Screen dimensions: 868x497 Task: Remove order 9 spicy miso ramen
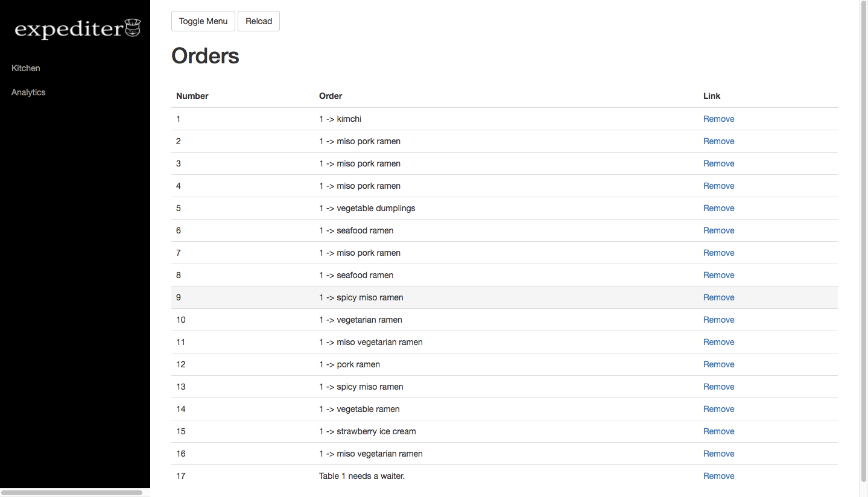click(x=718, y=297)
